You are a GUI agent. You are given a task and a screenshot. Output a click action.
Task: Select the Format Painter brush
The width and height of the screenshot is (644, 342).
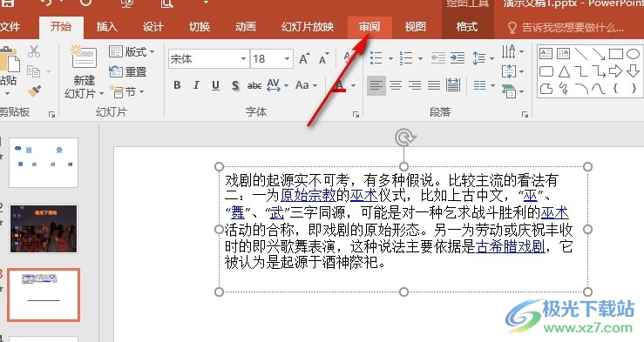click(34, 91)
